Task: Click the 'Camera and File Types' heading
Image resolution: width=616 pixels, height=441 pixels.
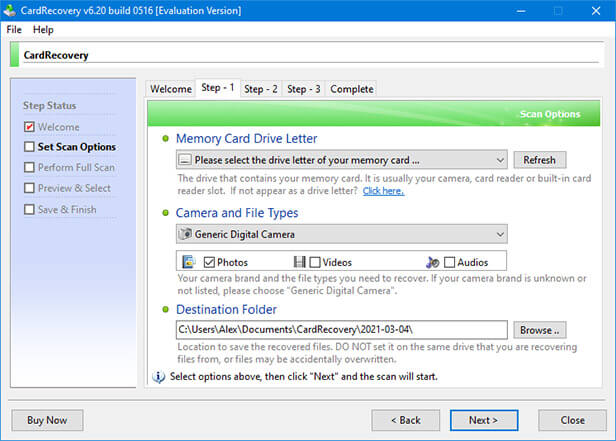Action: coord(237,212)
